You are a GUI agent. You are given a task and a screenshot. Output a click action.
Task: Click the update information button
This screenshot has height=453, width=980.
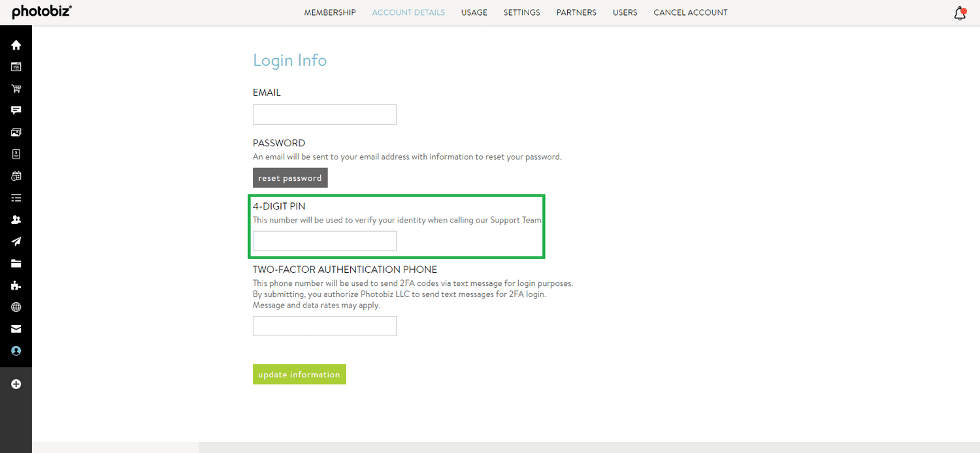pos(299,374)
